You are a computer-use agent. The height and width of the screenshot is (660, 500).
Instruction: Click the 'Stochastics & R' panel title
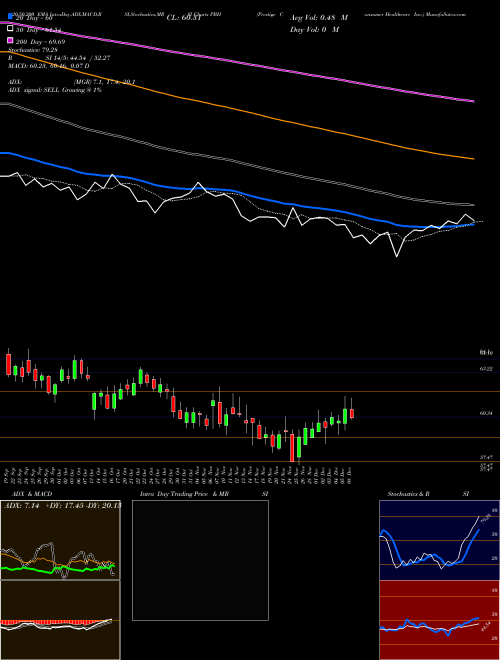coord(409,494)
